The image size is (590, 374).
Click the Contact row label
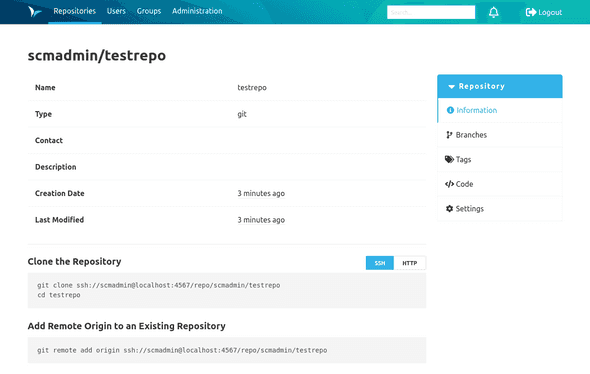(49, 140)
